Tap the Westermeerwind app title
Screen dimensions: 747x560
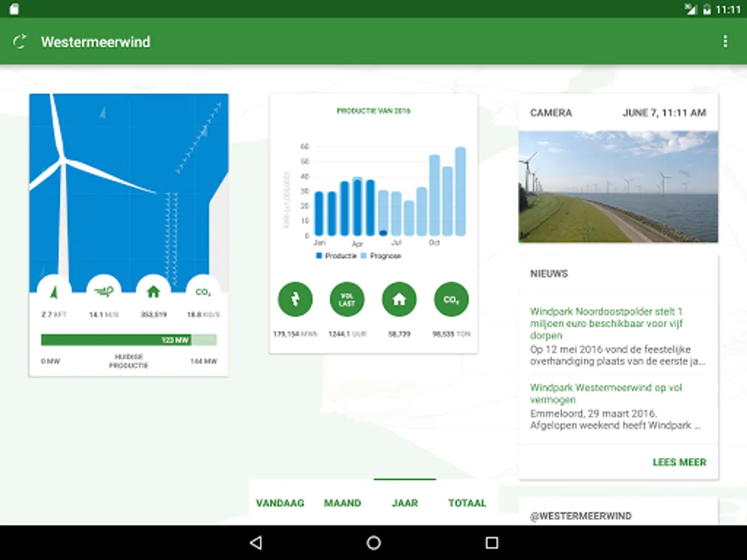click(x=95, y=42)
